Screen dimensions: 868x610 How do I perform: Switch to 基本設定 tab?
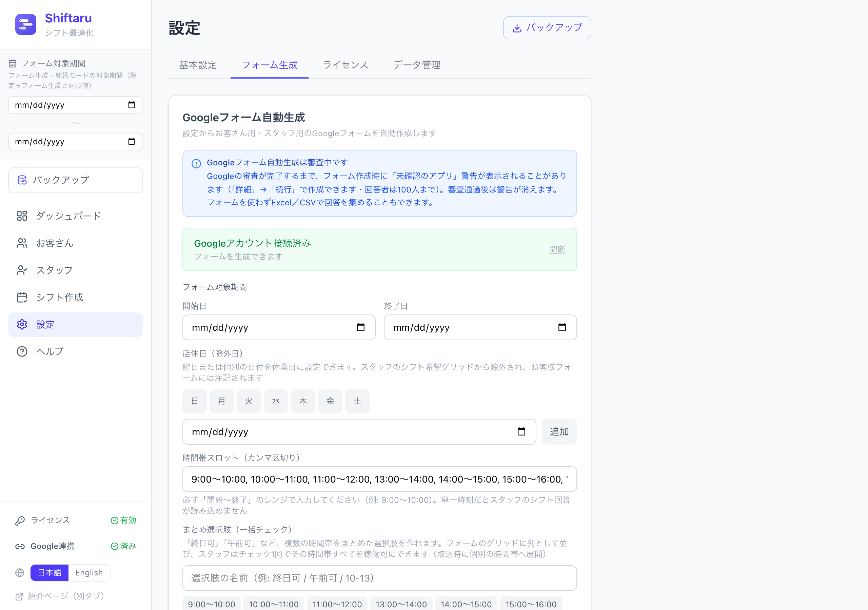pyautogui.click(x=198, y=65)
